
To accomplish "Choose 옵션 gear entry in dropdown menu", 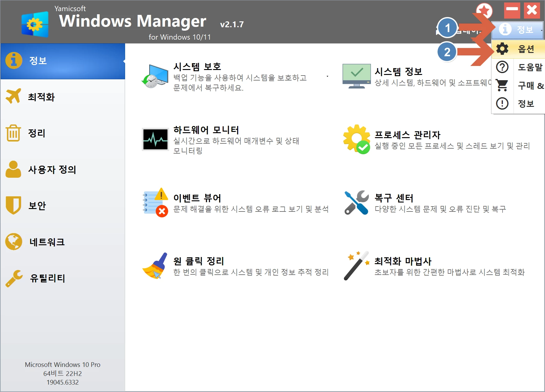I will coord(518,49).
